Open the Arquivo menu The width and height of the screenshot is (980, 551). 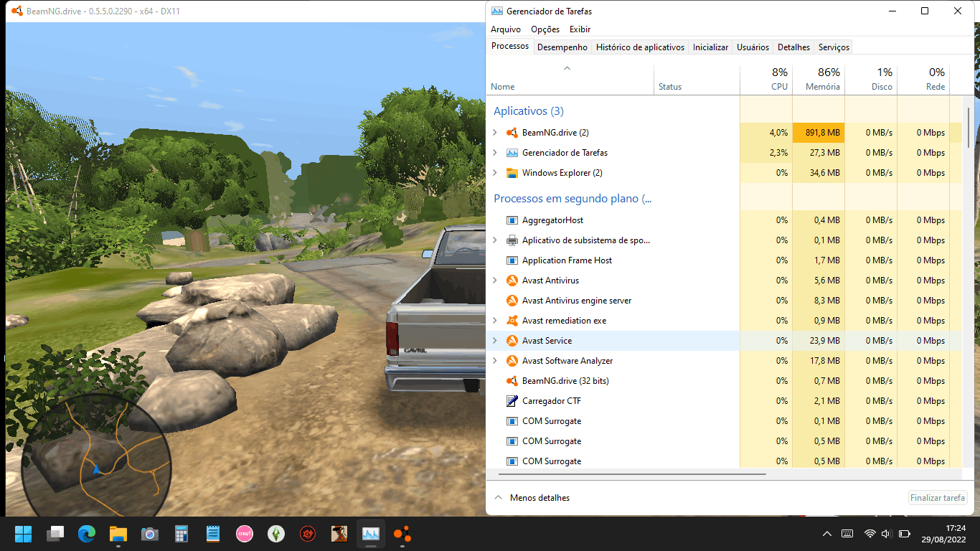coord(506,29)
